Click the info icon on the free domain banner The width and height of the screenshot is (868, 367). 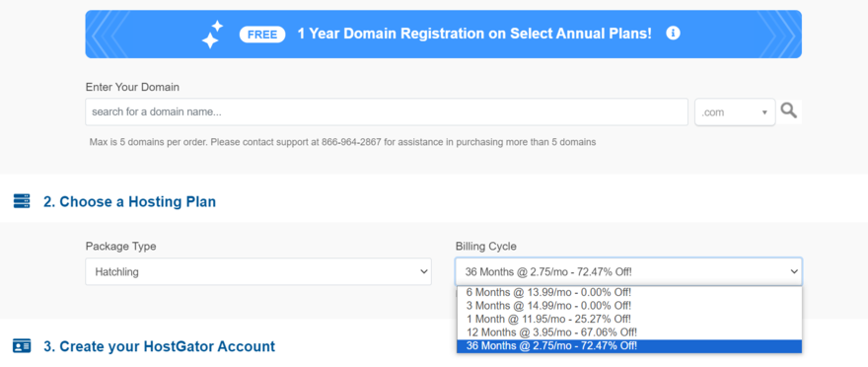(x=673, y=34)
